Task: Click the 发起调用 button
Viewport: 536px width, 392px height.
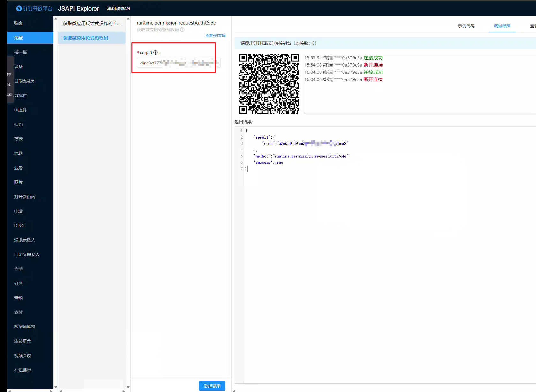Action: point(212,386)
